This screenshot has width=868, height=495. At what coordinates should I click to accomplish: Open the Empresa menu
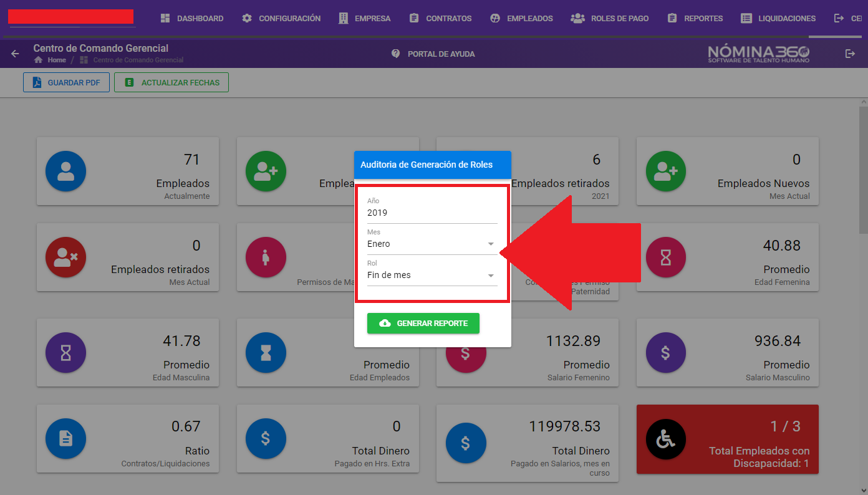pos(365,19)
